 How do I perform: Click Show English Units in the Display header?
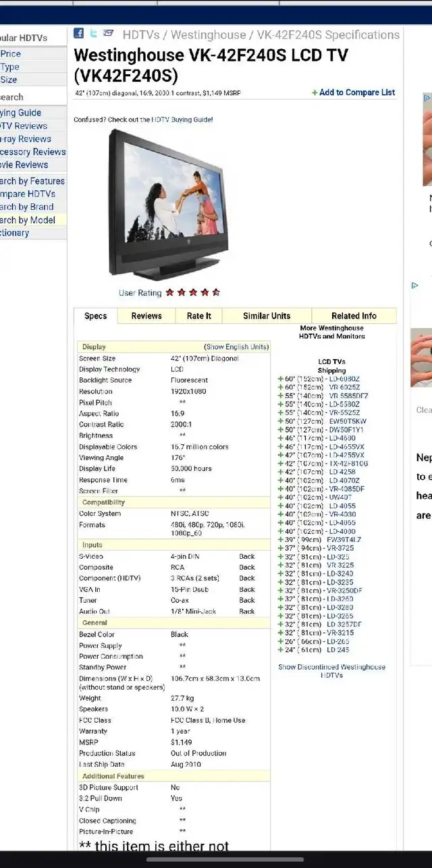pyautogui.click(x=236, y=347)
